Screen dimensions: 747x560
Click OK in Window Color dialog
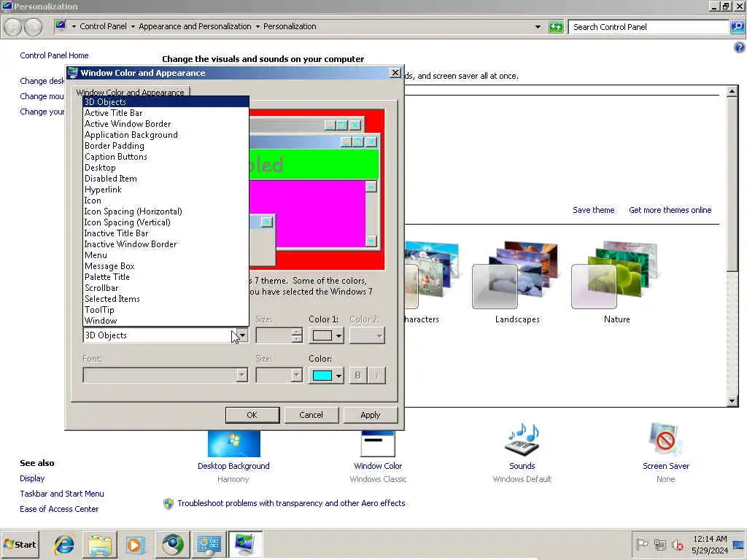coord(252,415)
